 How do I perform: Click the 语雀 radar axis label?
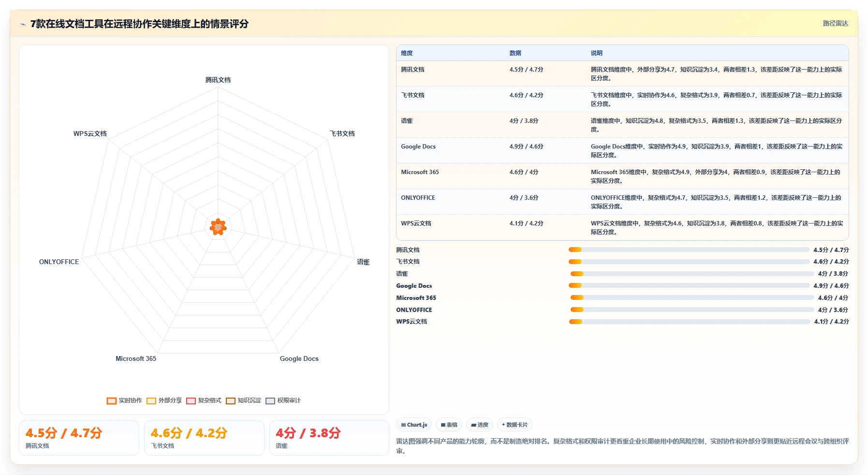pos(363,262)
